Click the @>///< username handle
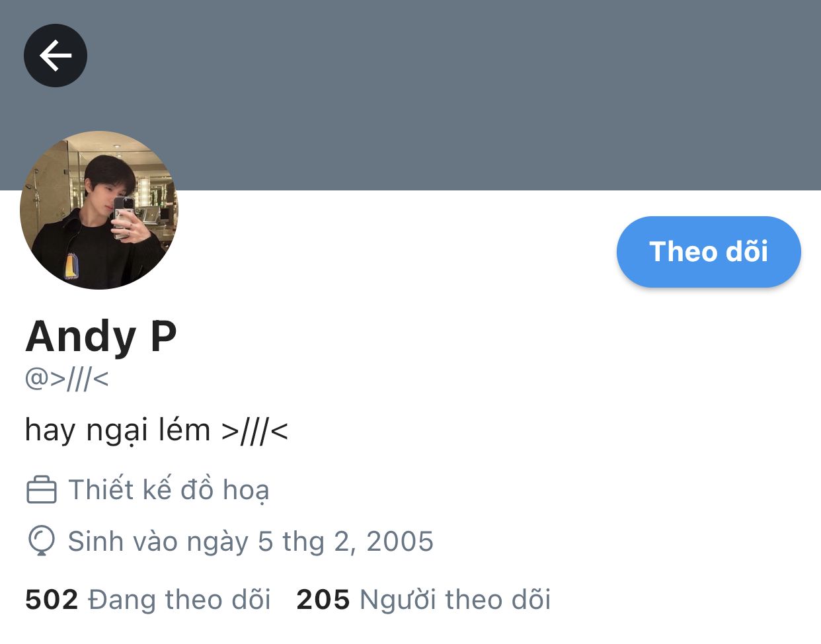Image resolution: width=821 pixels, height=644 pixels. click(x=67, y=379)
